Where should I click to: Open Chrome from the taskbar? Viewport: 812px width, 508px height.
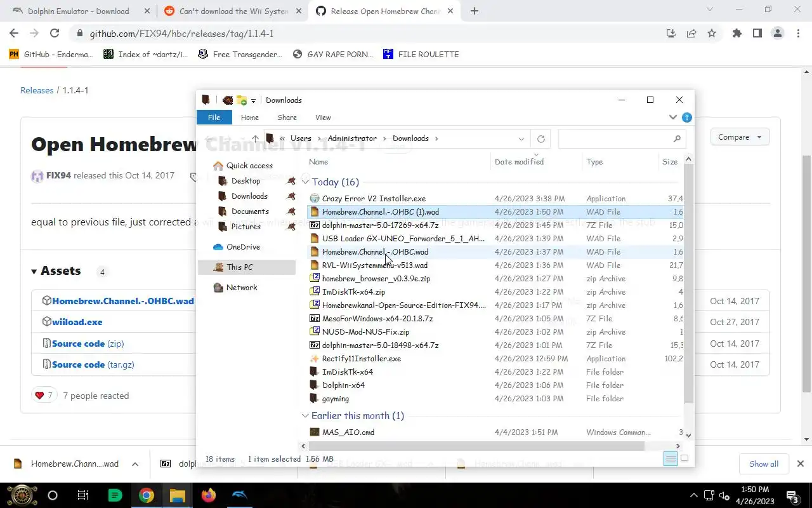tap(147, 495)
